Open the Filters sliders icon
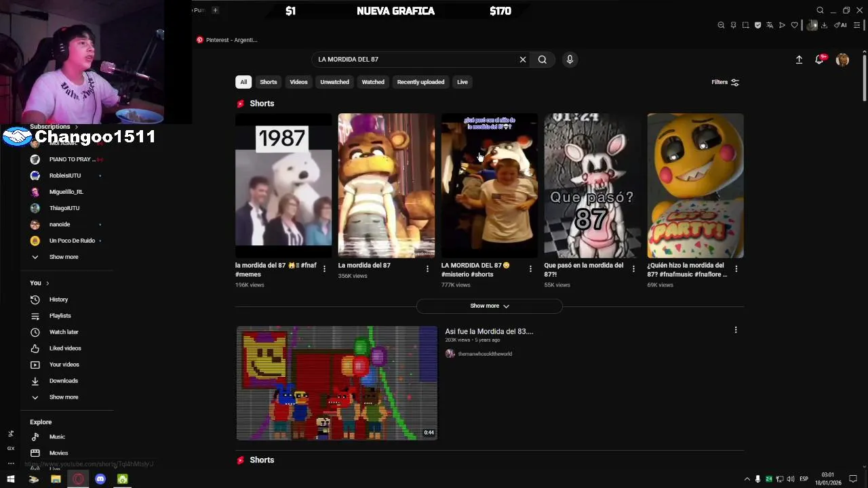 pyautogui.click(x=735, y=82)
